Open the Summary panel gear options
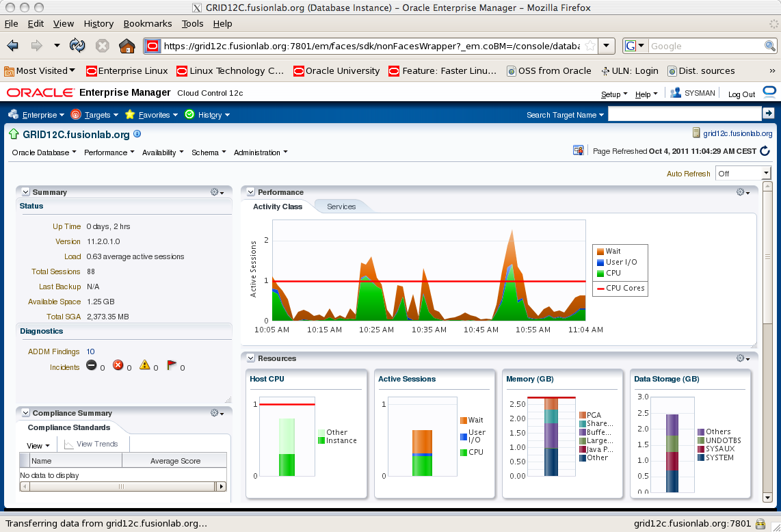This screenshot has width=781, height=532. click(217, 192)
